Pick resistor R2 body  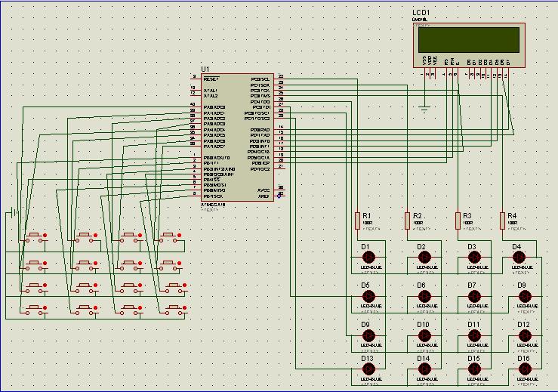(x=408, y=221)
